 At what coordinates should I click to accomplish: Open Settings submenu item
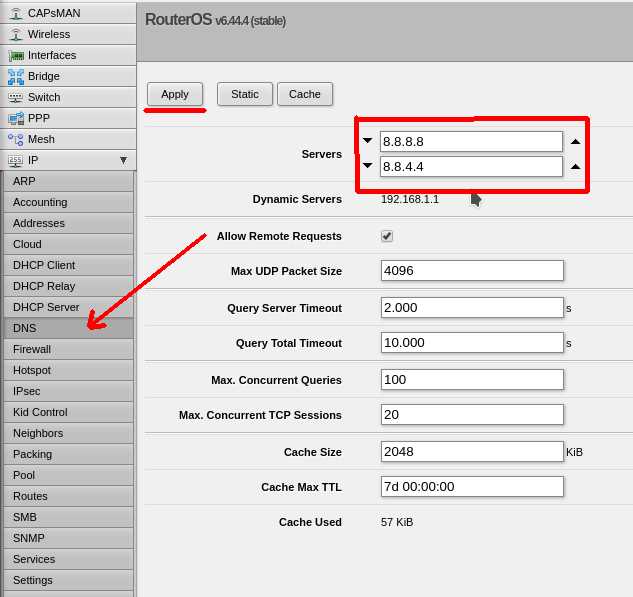(x=69, y=580)
